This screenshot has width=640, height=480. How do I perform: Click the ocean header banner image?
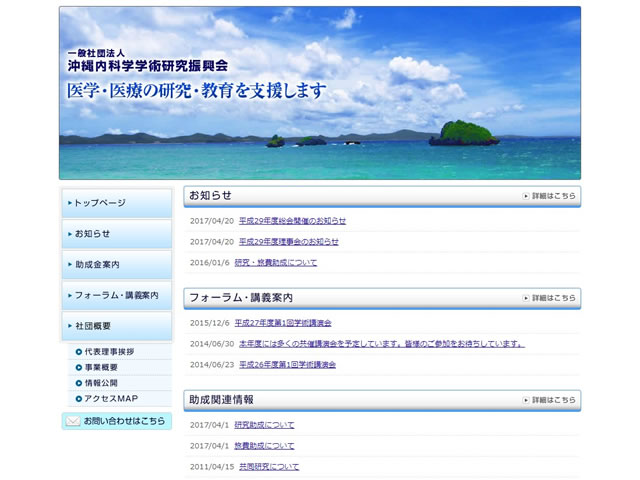click(320, 93)
